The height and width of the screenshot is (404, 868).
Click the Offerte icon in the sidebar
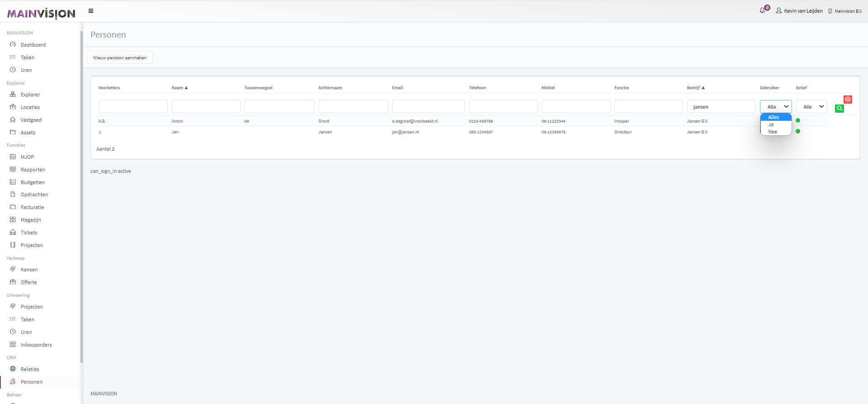point(13,282)
